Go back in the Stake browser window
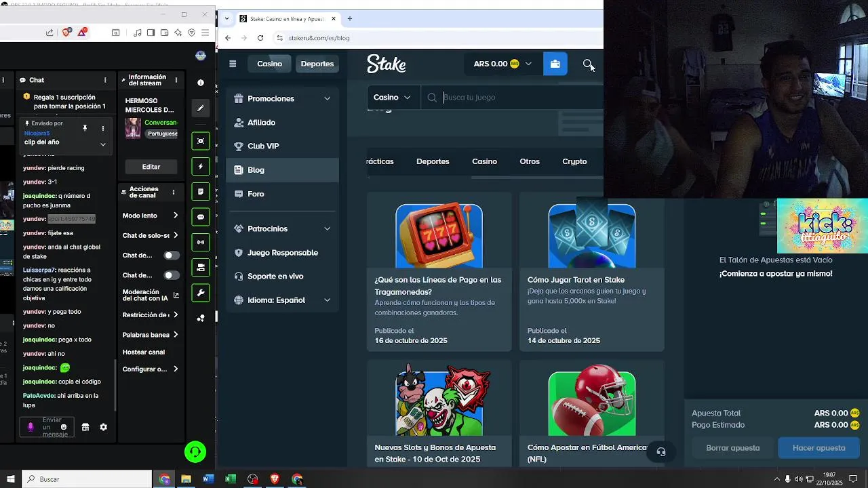The image size is (868, 488). [x=228, y=38]
